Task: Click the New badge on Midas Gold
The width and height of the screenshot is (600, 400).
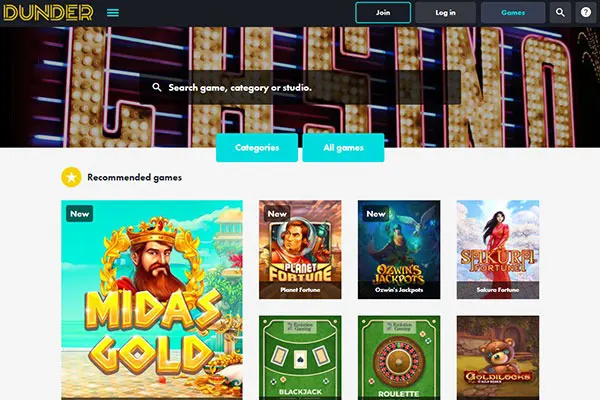Action: click(x=80, y=214)
